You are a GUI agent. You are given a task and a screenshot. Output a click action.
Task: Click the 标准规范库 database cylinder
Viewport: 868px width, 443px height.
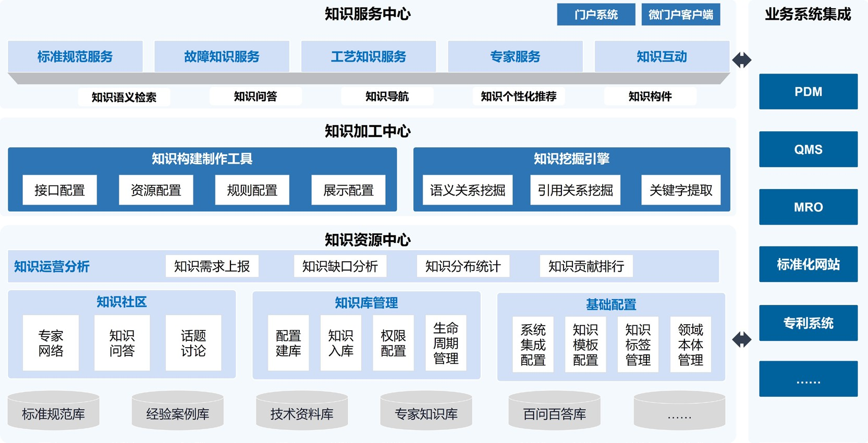(53, 412)
